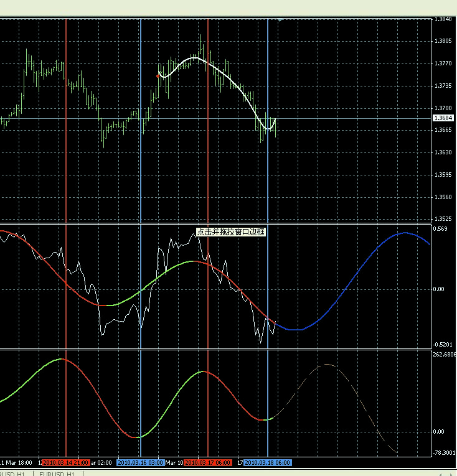Select the red 2010.03.14 21:00 date label
The width and height of the screenshot is (457, 476).
pos(66,463)
